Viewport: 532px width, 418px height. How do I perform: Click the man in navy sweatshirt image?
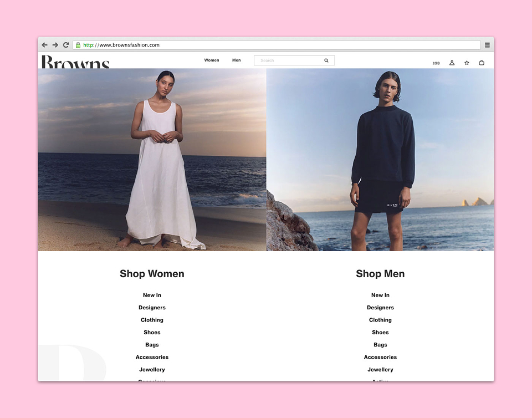click(380, 160)
